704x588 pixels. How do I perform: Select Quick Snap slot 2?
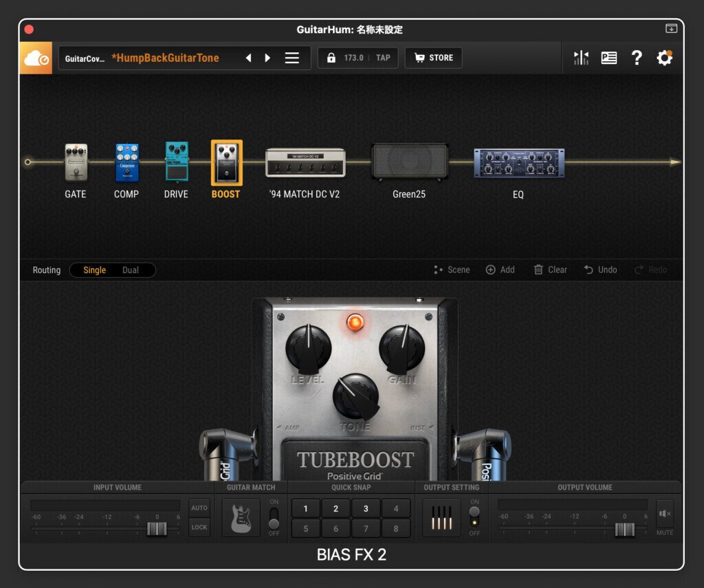335,508
